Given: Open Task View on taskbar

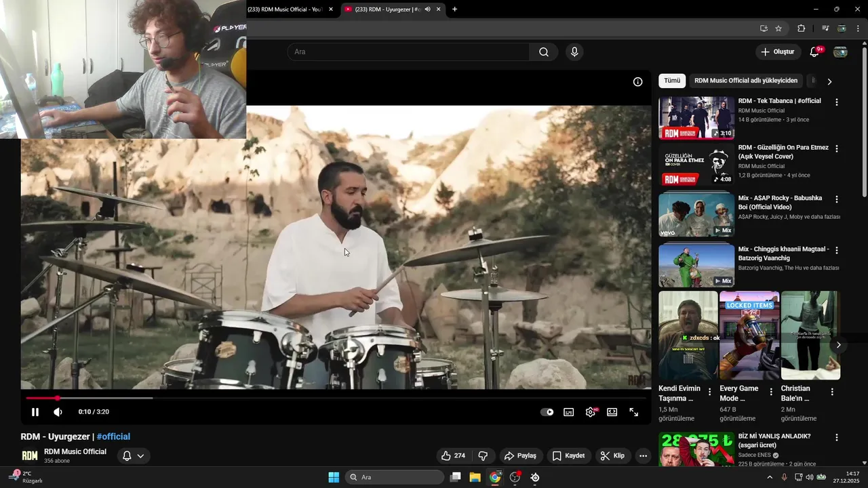Looking at the screenshot, I should tap(455, 477).
